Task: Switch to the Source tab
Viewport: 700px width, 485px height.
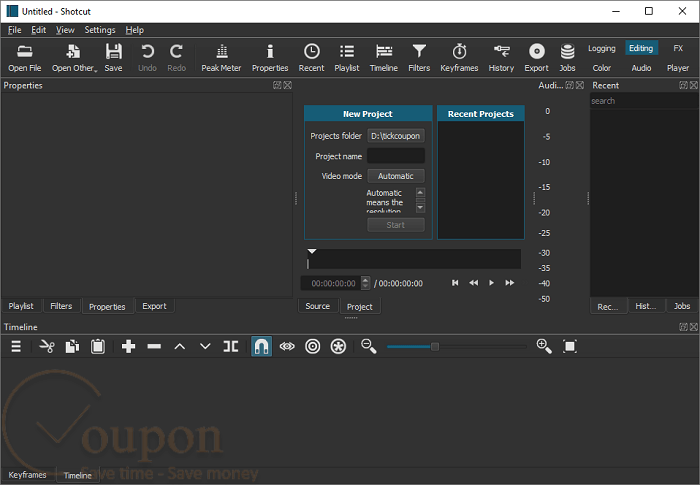Action: click(x=317, y=306)
